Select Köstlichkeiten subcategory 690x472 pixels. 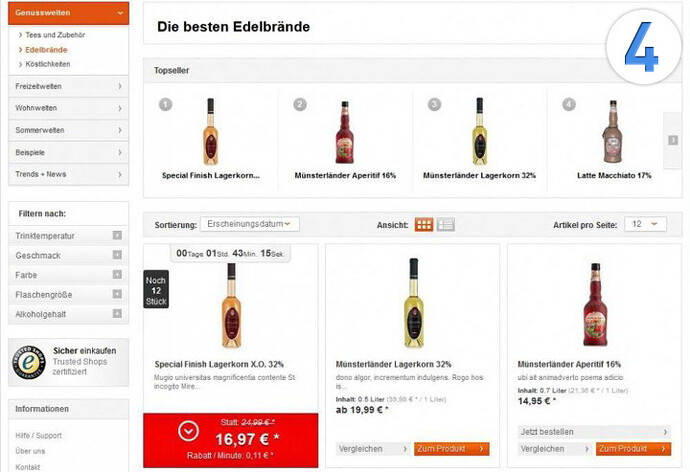click(48, 64)
